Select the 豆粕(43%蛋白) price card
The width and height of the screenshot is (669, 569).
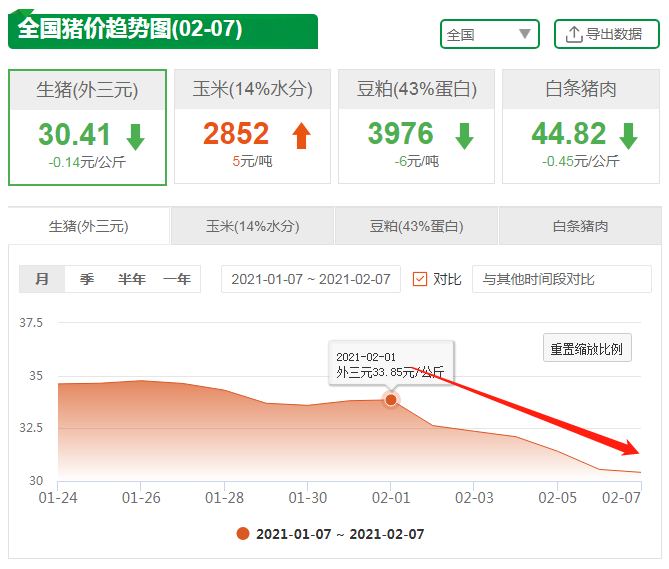(416, 127)
